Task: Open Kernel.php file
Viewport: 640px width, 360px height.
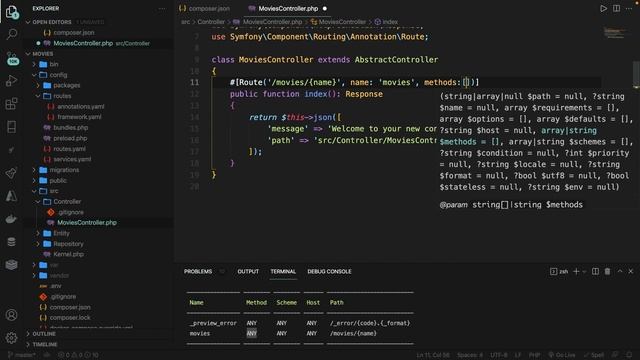Action: click(x=69, y=254)
